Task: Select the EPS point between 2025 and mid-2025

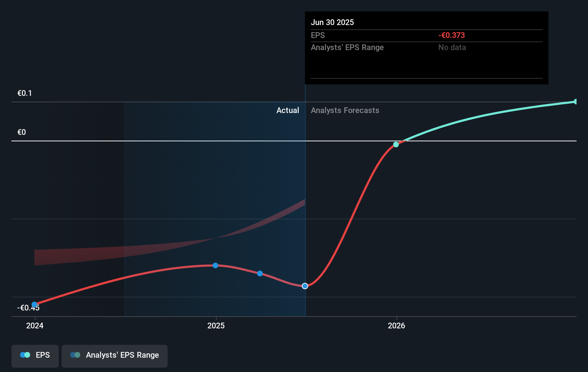Action: 260,273
